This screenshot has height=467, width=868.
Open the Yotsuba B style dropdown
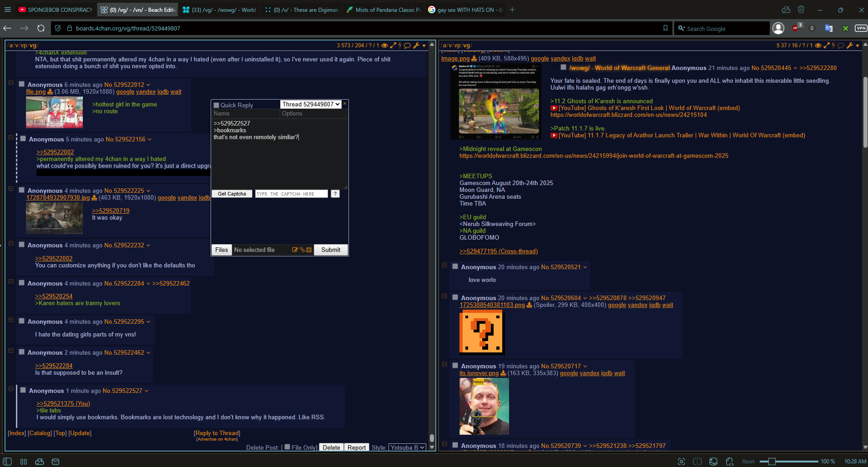pyautogui.click(x=408, y=447)
